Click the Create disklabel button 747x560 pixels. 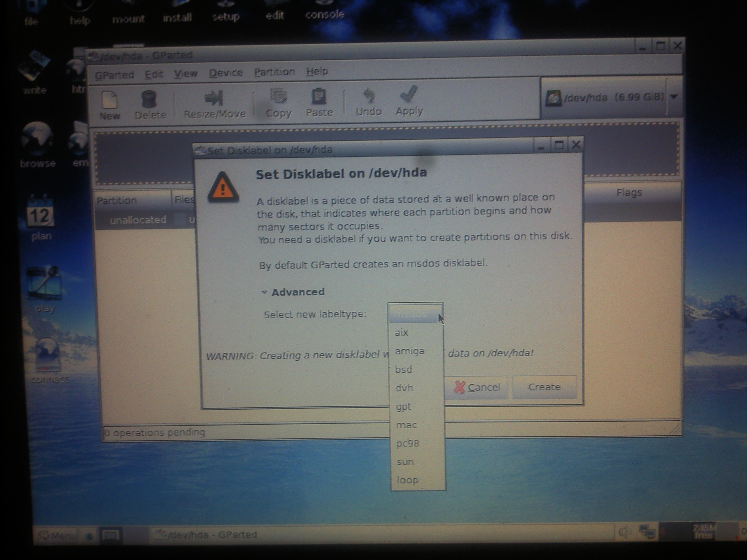pos(544,387)
